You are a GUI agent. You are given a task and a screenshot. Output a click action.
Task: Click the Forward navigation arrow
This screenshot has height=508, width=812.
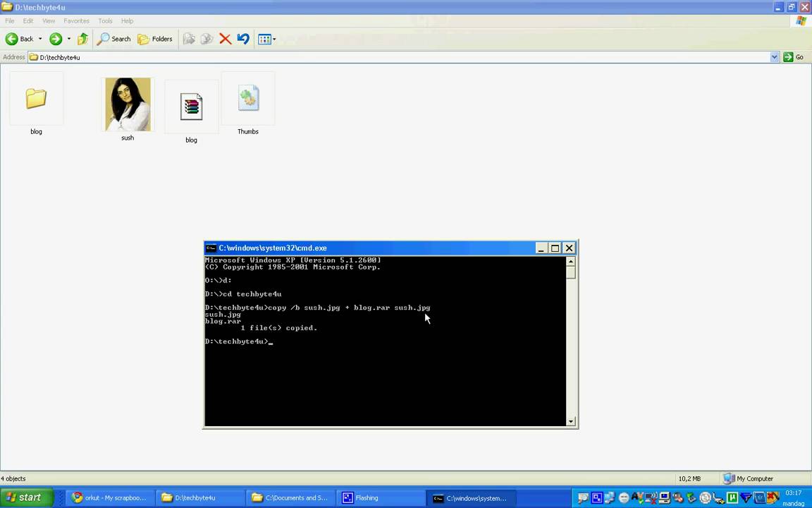56,39
